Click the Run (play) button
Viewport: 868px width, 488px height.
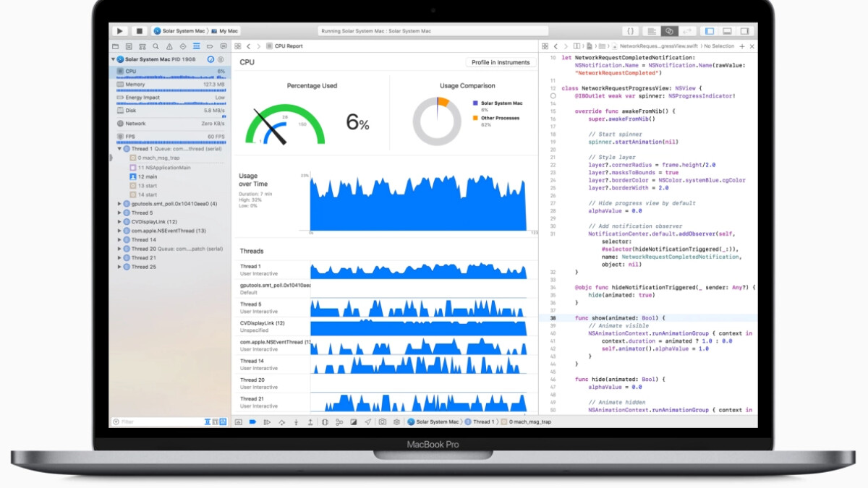click(120, 31)
